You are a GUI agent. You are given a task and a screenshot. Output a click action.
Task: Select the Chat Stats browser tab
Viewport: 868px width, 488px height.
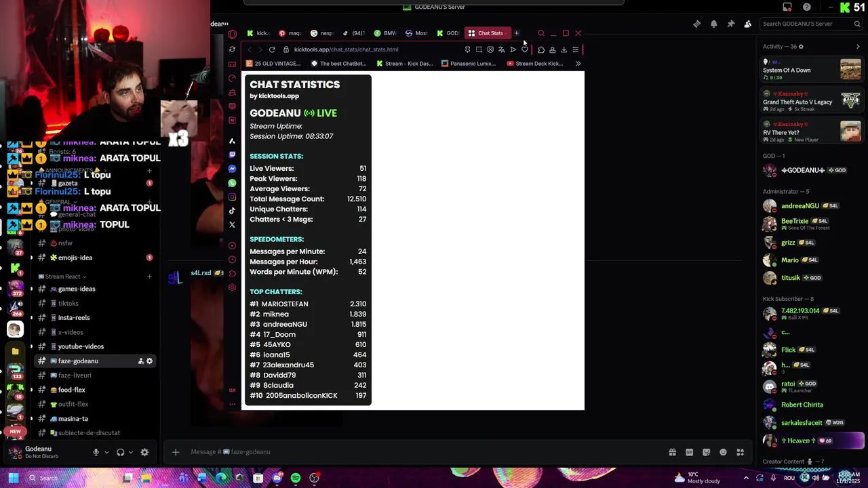point(486,33)
